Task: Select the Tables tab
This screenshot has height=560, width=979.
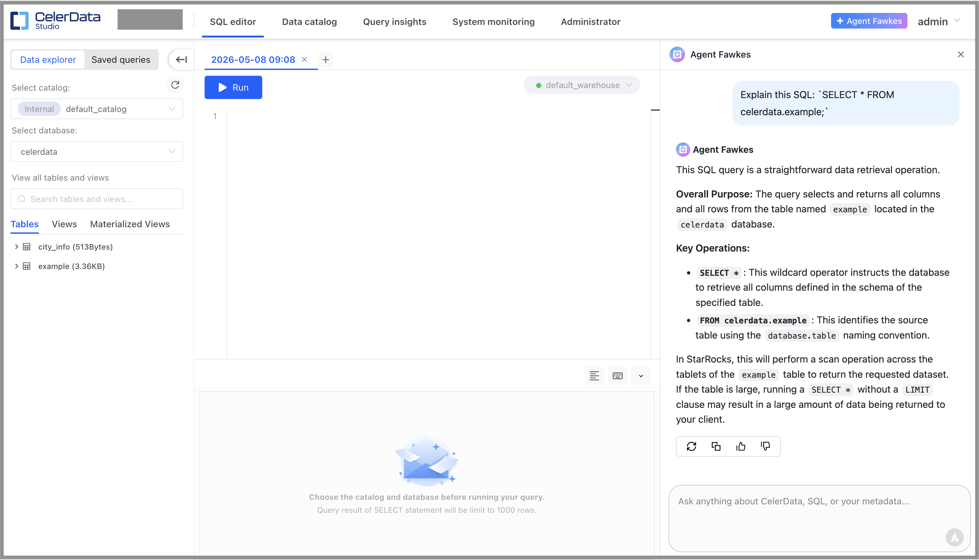Action: [x=25, y=224]
